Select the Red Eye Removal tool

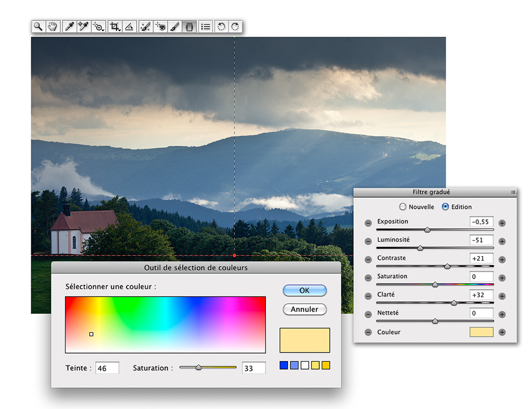(160, 27)
